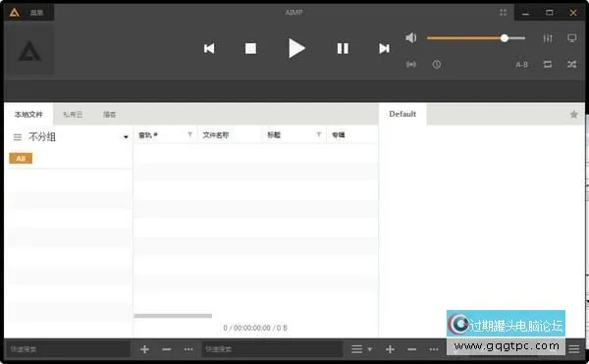Adjust the orange volume slider
Screen dimensions: 589x364
(x=476, y=38)
